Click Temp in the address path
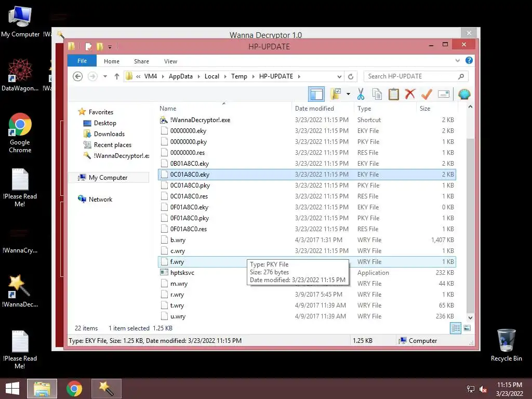Image resolution: width=532 pixels, height=399 pixels. [x=239, y=76]
